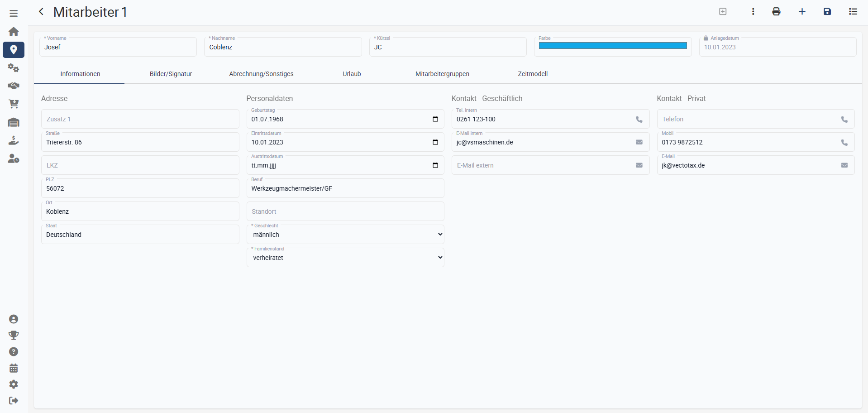This screenshot has width=868, height=413.
Task: Open the Abrechnung/Sonstiges tab
Action: coord(261,74)
